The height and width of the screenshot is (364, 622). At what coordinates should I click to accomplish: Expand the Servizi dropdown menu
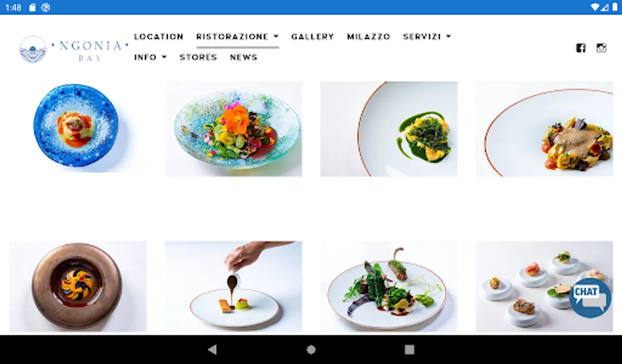(427, 36)
